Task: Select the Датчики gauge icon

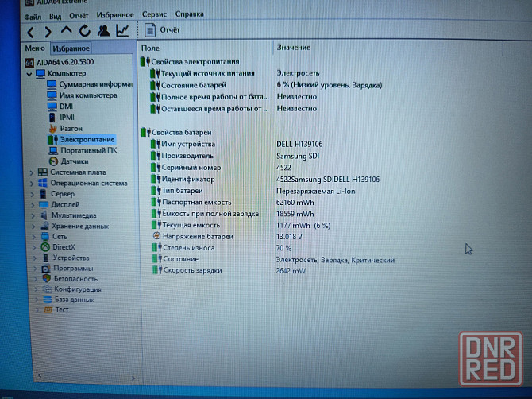Action: pos(53,161)
